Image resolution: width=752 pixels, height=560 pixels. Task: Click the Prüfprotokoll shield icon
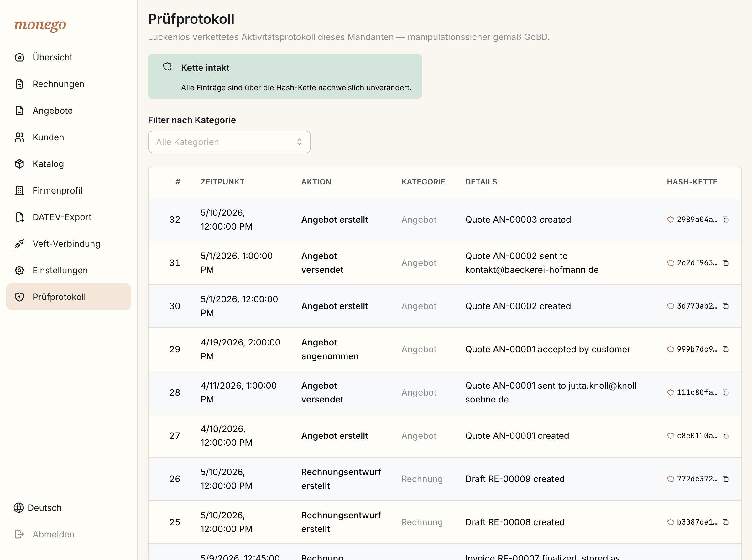click(x=19, y=297)
